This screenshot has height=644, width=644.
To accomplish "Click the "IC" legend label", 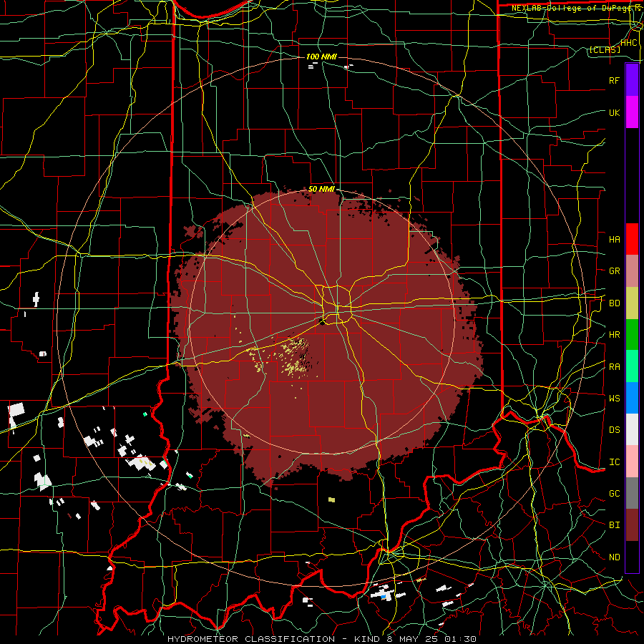I will click(614, 462).
